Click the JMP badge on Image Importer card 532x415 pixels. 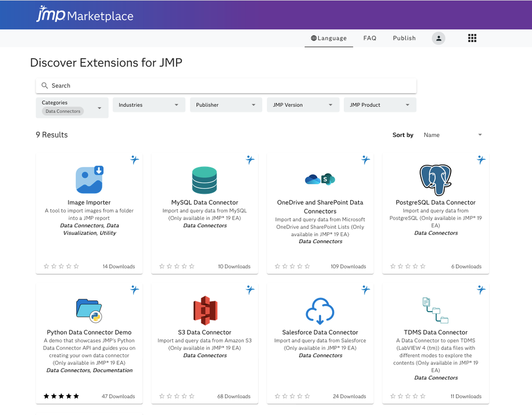(x=135, y=159)
